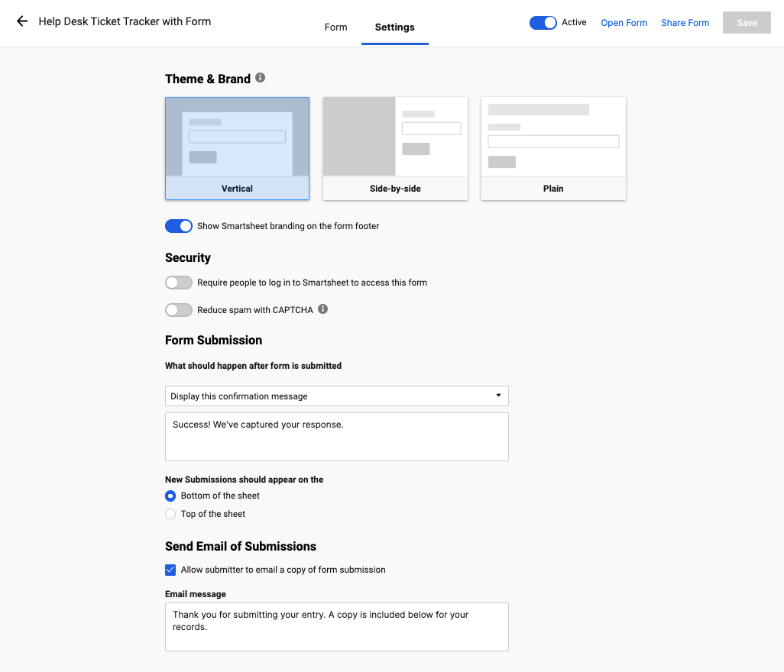This screenshot has height=672, width=784.
Task: Choose the Side-by-side theme layout
Action: pyautogui.click(x=395, y=148)
